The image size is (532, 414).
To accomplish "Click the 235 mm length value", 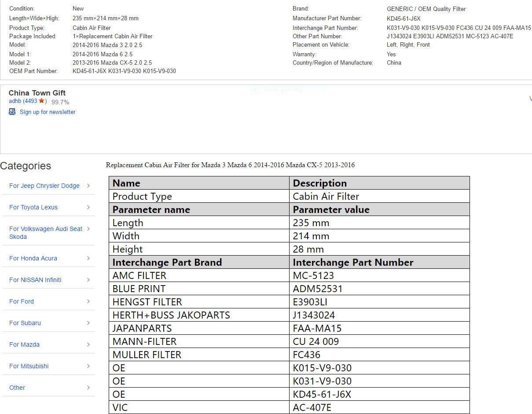I will (x=379, y=223).
